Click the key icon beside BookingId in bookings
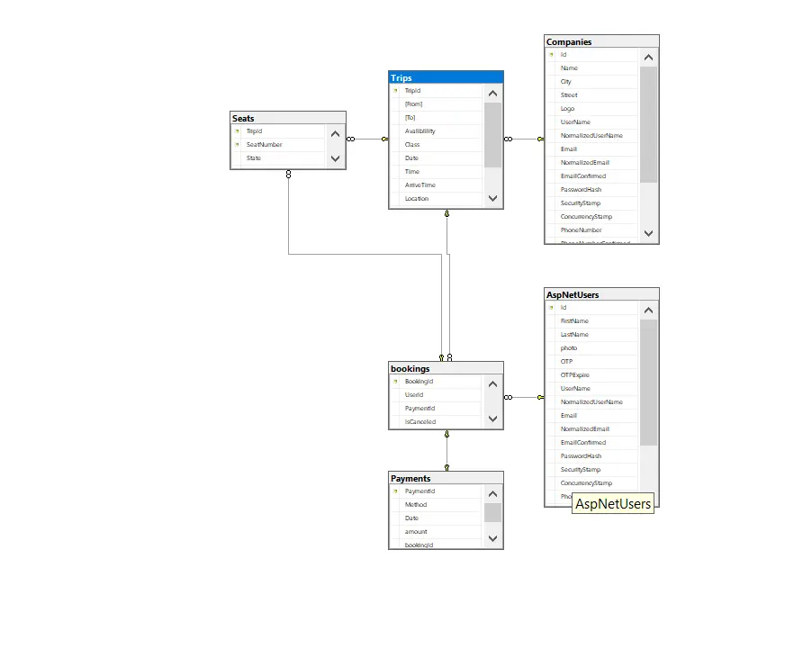812x649 pixels. click(396, 381)
